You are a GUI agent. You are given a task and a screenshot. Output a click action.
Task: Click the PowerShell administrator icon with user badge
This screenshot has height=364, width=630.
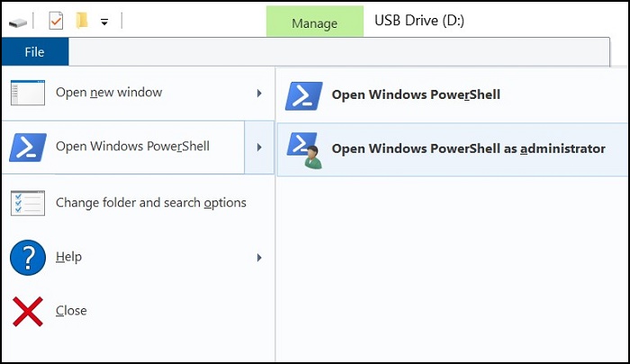pyautogui.click(x=304, y=149)
